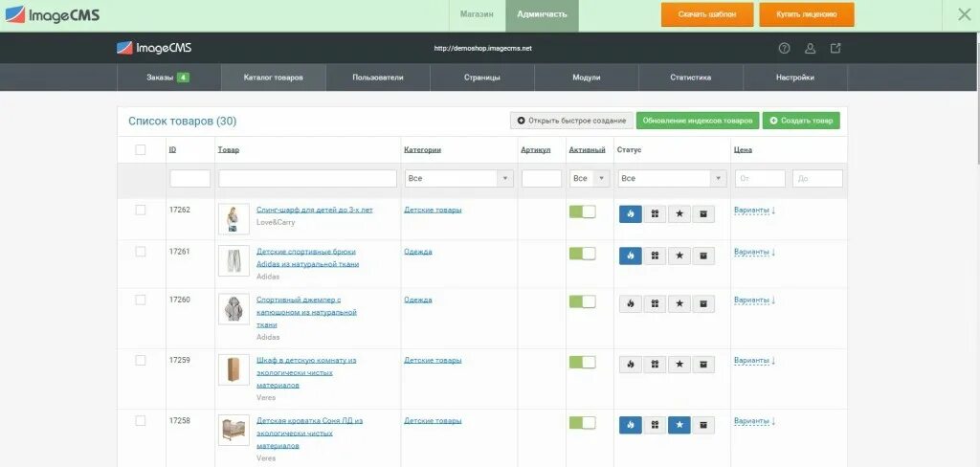Enable star status icon for product 17260
The width and height of the screenshot is (980, 467).
click(x=679, y=303)
